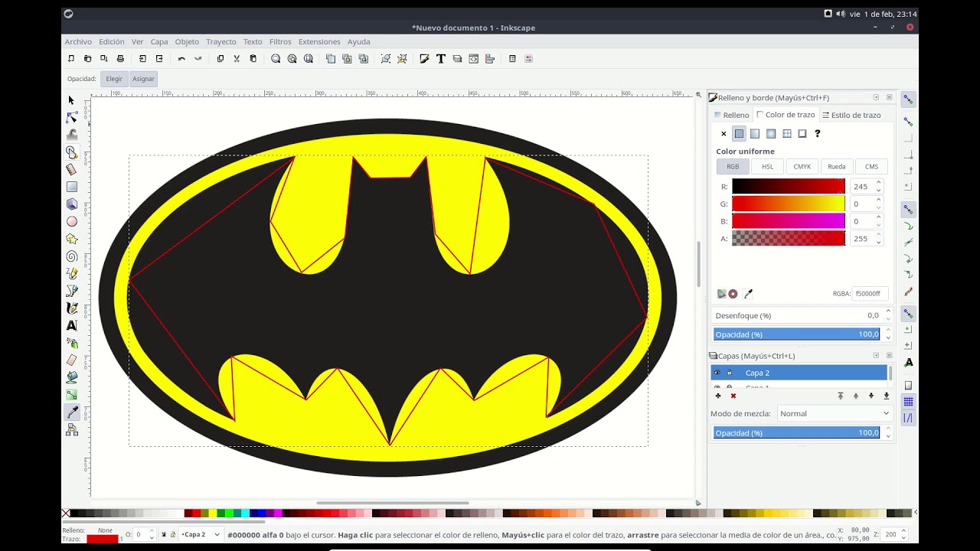Viewport: 980px width, 551px height.
Task: Select the text tool in toolbox
Action: pyautogui.click(x=72, y=325)
